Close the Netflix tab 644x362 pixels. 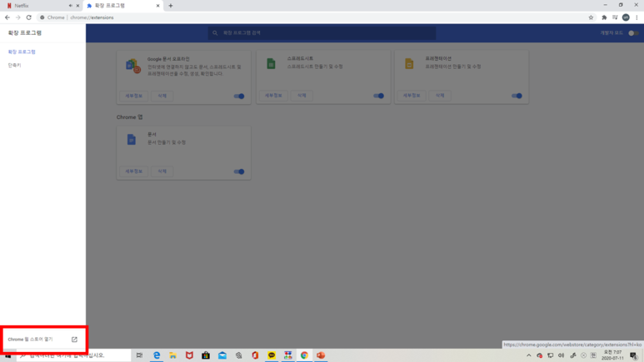77,6
